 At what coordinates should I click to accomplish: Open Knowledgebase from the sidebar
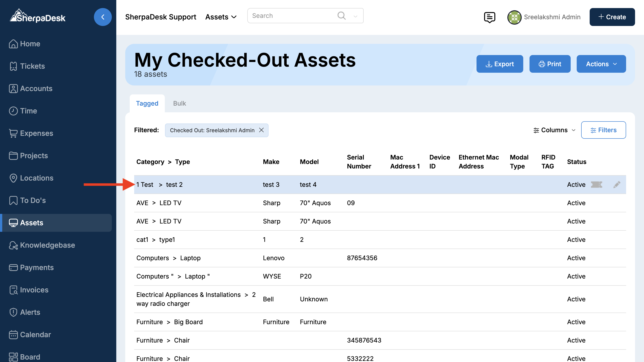(47, 245)
